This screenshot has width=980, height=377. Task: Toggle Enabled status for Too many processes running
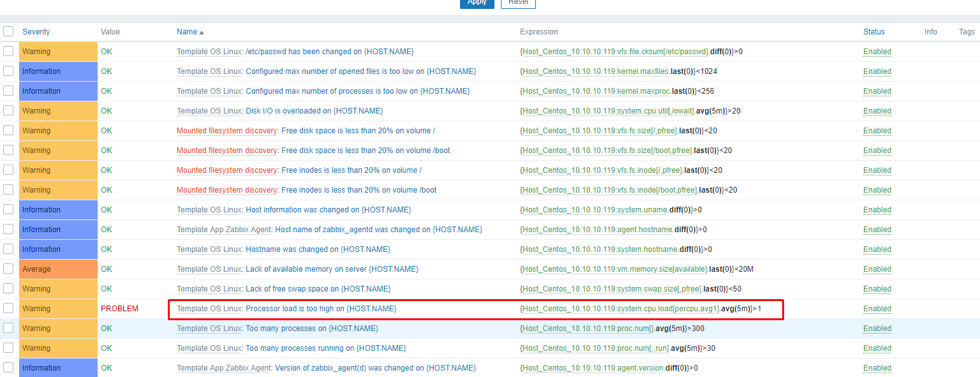877,348
